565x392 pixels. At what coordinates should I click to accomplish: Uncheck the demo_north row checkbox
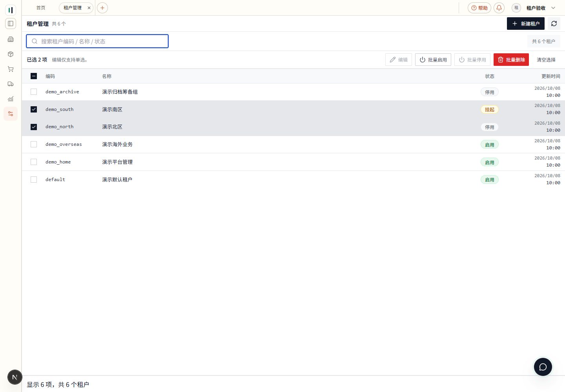click(34, 127)
